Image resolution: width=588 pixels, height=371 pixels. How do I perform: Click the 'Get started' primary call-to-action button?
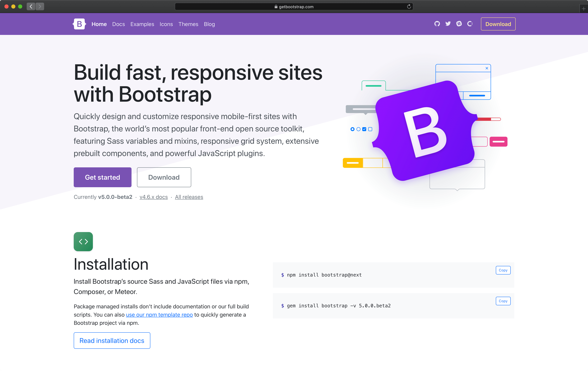tap(102, 177)
